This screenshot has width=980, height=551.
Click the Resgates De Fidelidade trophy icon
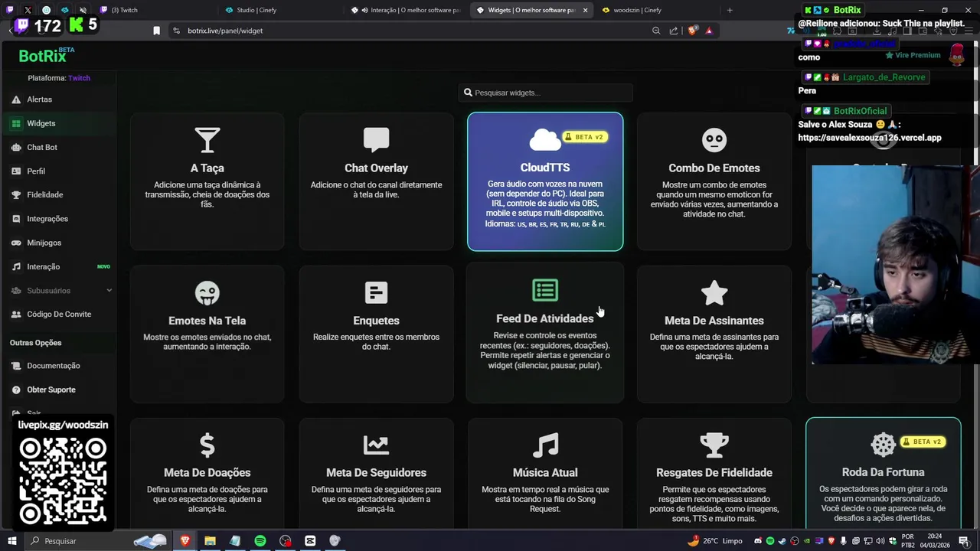tap(714, 445)
